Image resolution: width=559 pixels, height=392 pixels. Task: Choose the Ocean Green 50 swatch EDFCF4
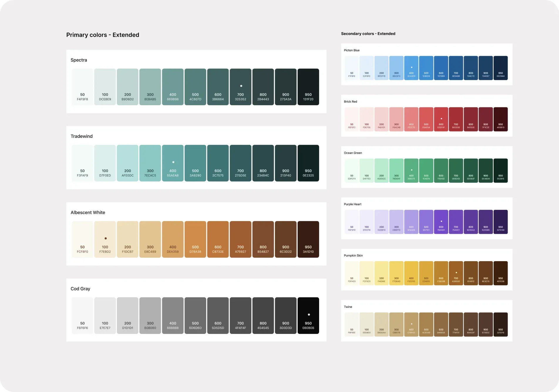point(352,171)
